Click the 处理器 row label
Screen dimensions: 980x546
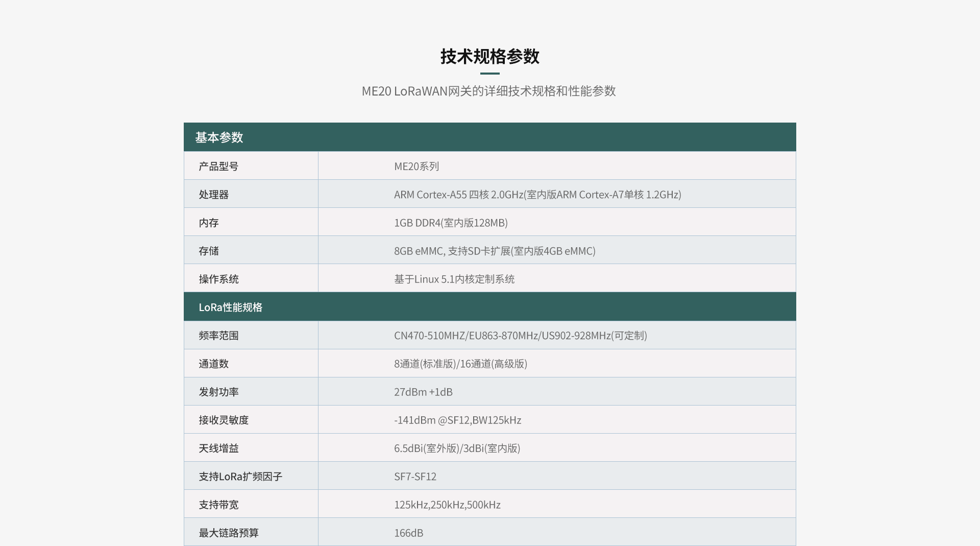(x=213, y=195)
